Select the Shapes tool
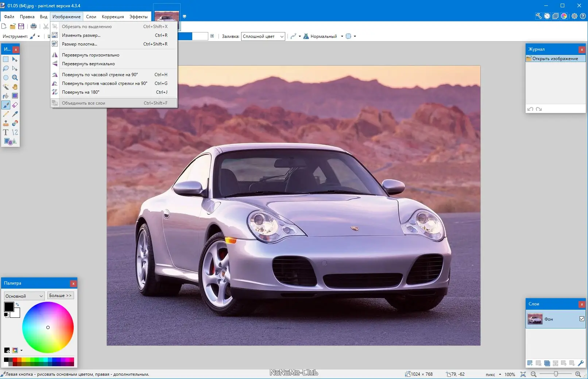This screenshot has height=379, width=588. tap(10, 141)
